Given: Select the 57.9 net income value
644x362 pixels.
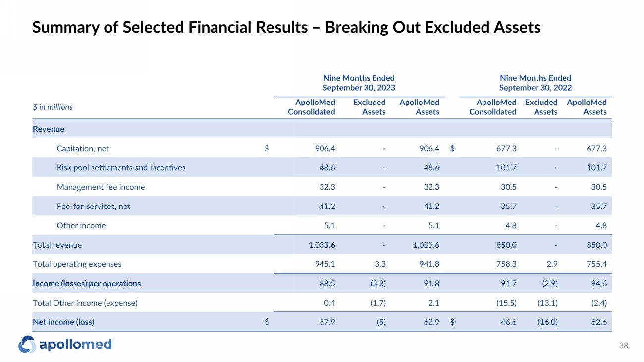Looking at the screenshot, I should tap(327, 322).
